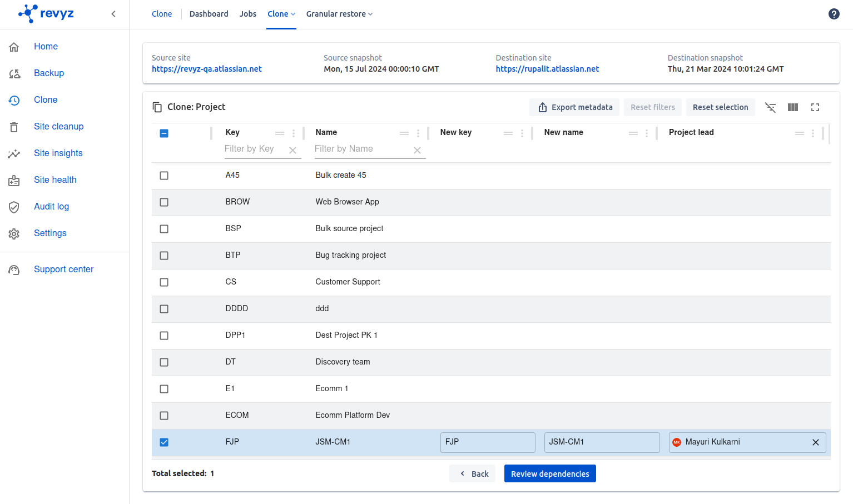The height and width of the screenshot is (504, 853).
Task: Open Site insights in the sidebar
Action: 58,153
